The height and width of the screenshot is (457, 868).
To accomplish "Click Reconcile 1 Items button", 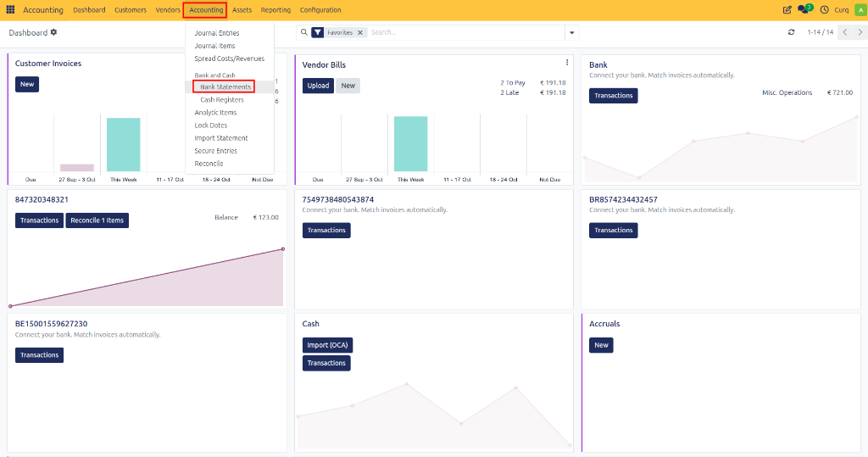I will [x=97, y=220].
